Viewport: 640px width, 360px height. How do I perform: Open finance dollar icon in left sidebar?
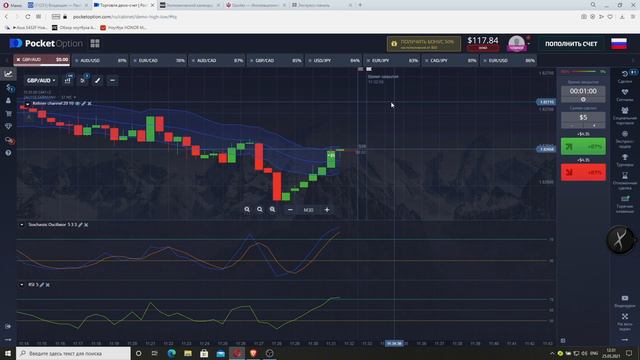[x=9, y=87]
